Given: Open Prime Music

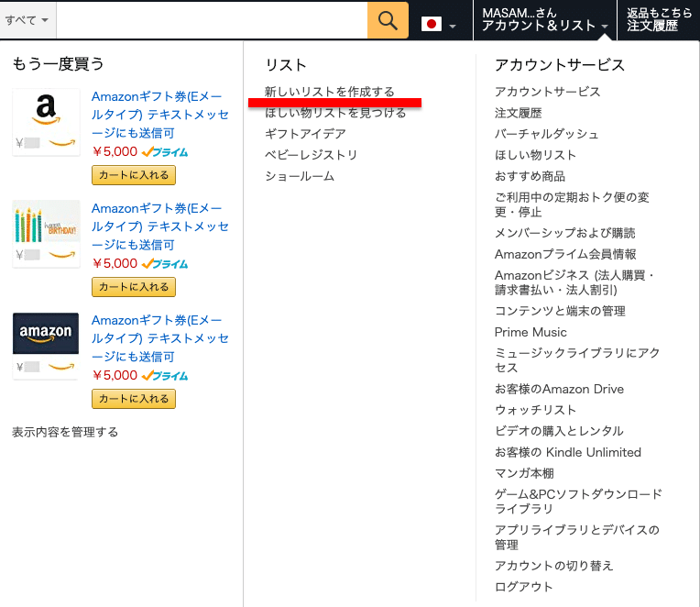Looking at the screenshot, I should point(530,332).
